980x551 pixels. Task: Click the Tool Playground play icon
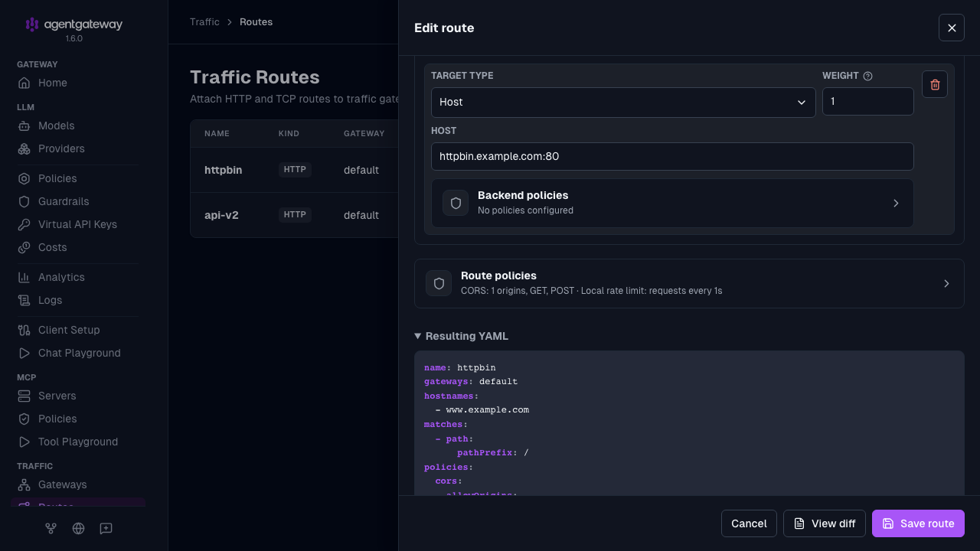pyautogui.click(x=24, y=442)
